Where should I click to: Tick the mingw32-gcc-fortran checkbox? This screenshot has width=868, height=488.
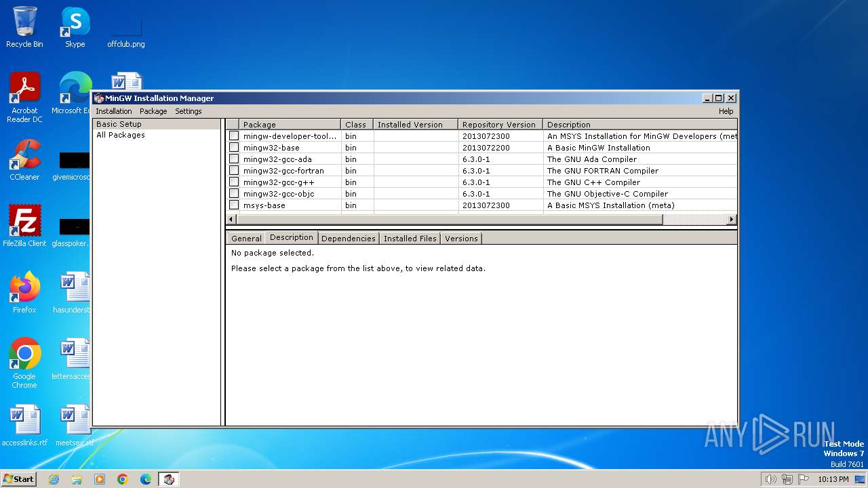[234, 170]
